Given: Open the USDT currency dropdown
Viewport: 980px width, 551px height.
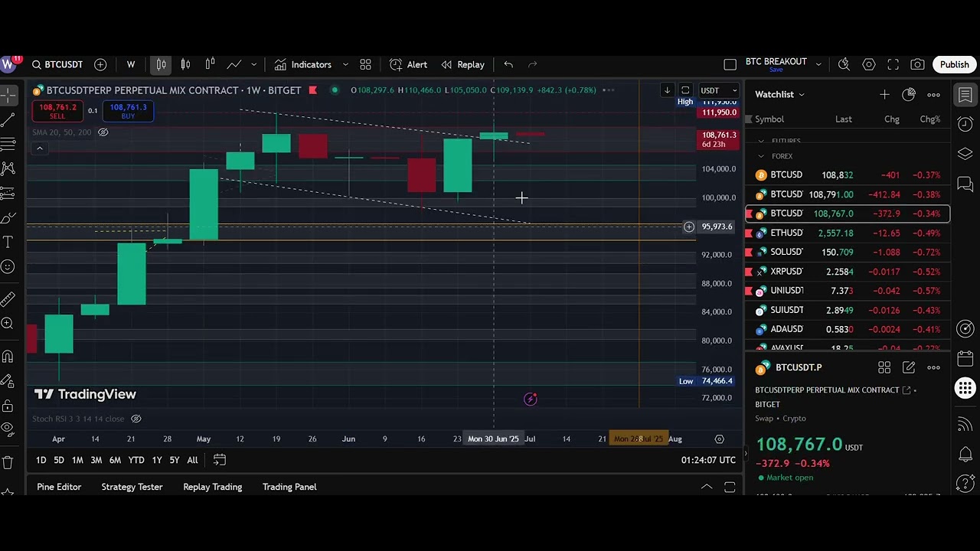Looking at the screenshot, I should [718, 90].
